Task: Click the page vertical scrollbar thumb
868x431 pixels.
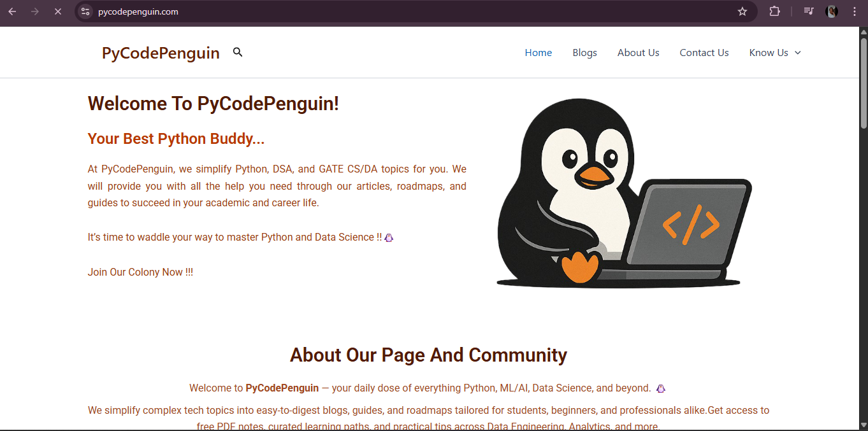Action: pos(864,83)
